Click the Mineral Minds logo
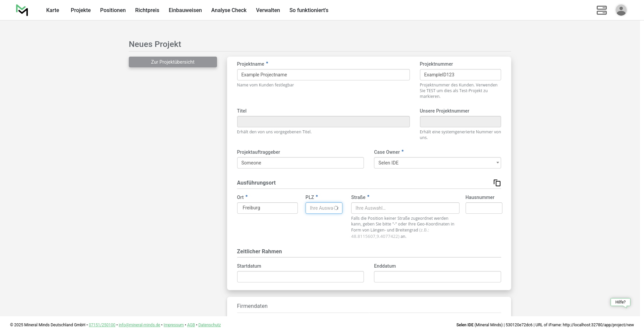 (x=22, y=10)
